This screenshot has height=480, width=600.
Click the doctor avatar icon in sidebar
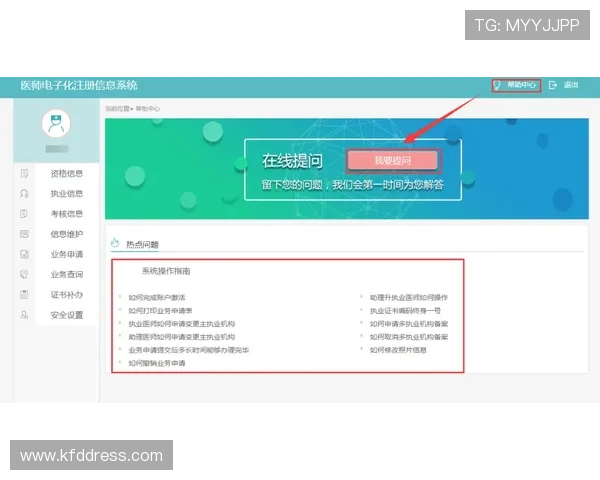point(56,123)
